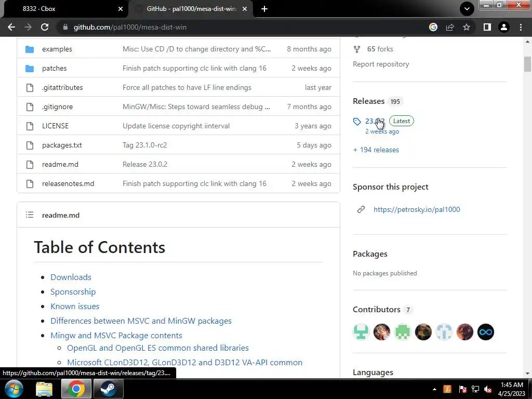Open the packages.txt file
532x399 pixels.
coord(62,145)
